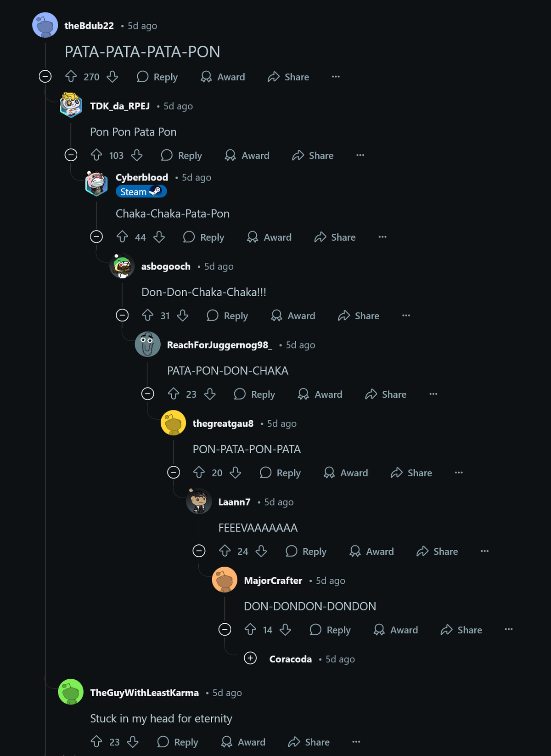The image size is (551, 756).
Task: Give Award to asbogooch's comment
Action: [x=293, y=316]
